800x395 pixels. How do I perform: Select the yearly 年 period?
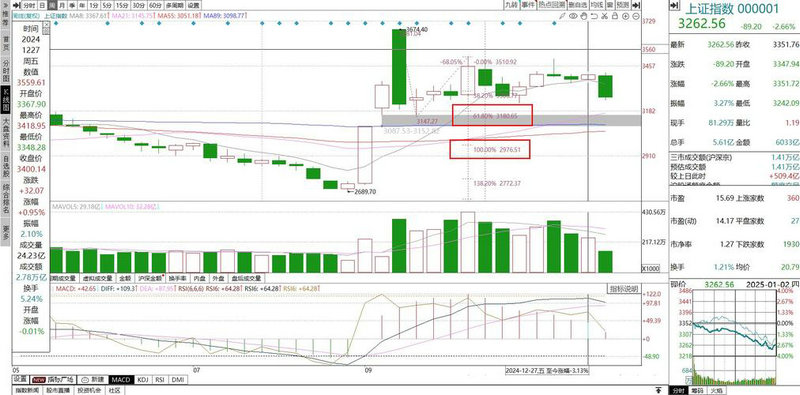click(81, 5)
